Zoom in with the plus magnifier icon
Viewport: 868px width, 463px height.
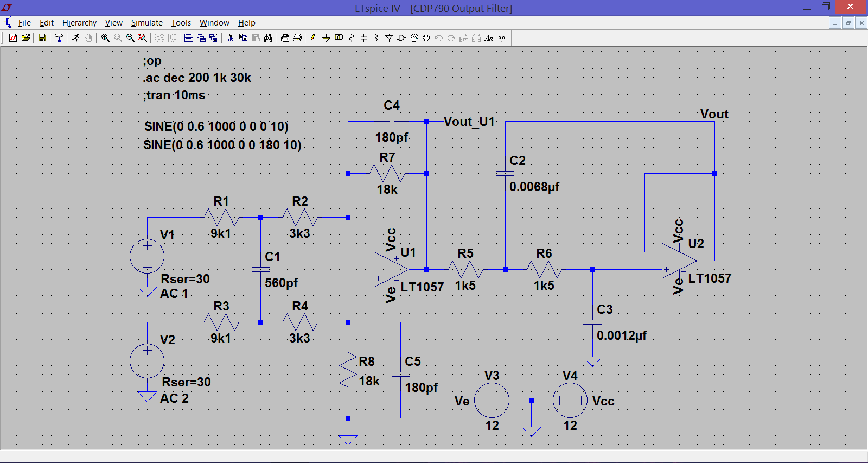(105, 38)
